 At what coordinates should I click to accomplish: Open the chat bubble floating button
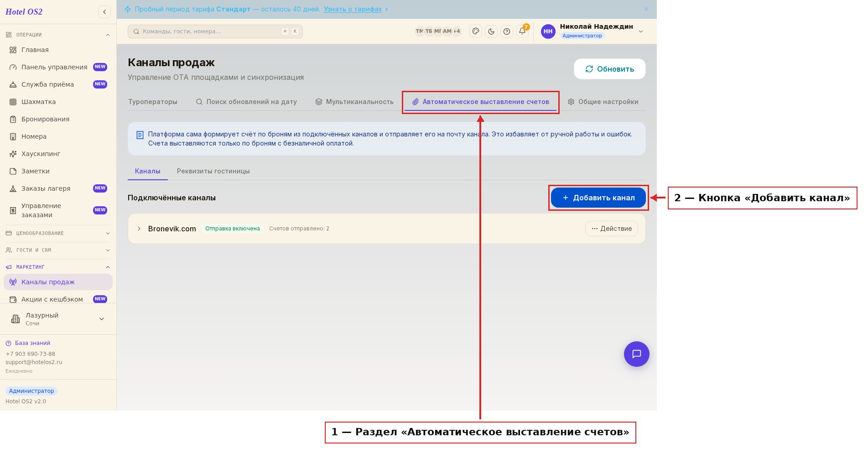click(637, 354)
